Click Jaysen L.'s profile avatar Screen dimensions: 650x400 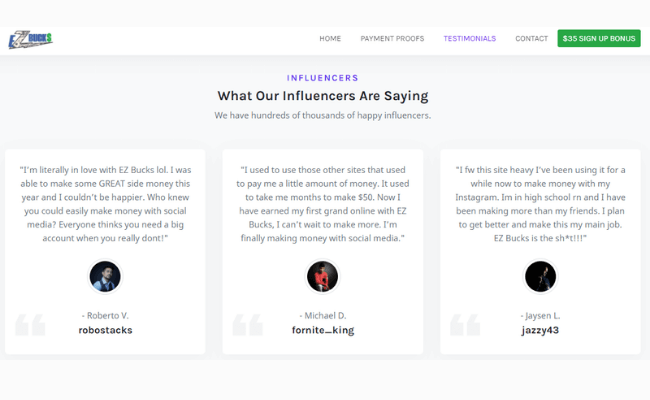pyautogui.click(x=540, y=276)
